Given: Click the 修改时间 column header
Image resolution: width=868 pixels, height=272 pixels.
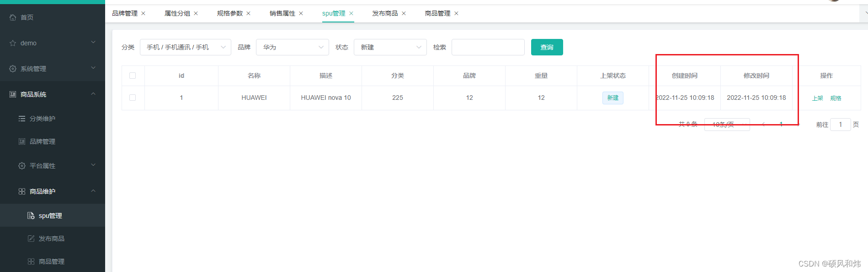Looking at the screenshot, I should [x=756, y=76].
